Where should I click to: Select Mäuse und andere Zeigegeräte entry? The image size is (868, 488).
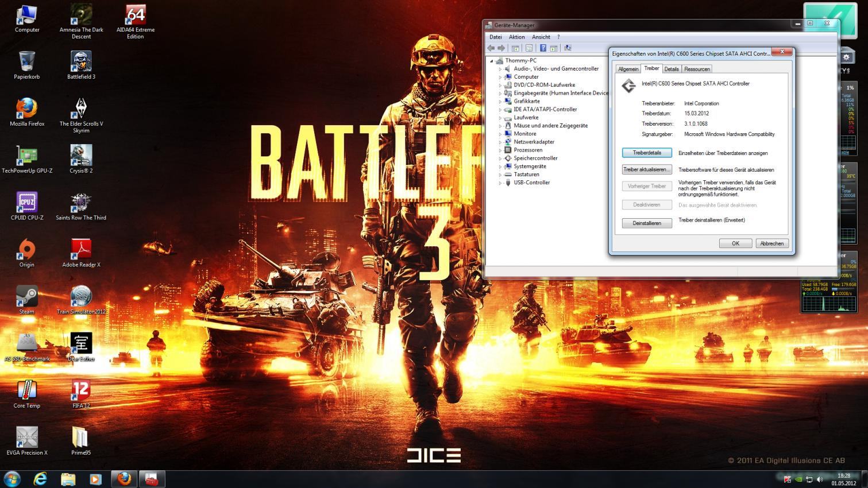click(x=550, y=126)
